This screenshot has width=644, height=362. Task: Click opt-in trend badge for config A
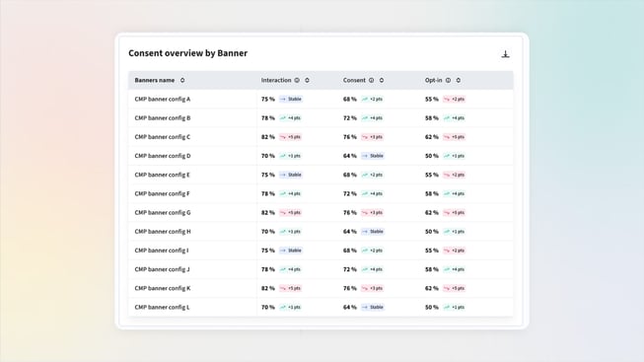454,99
